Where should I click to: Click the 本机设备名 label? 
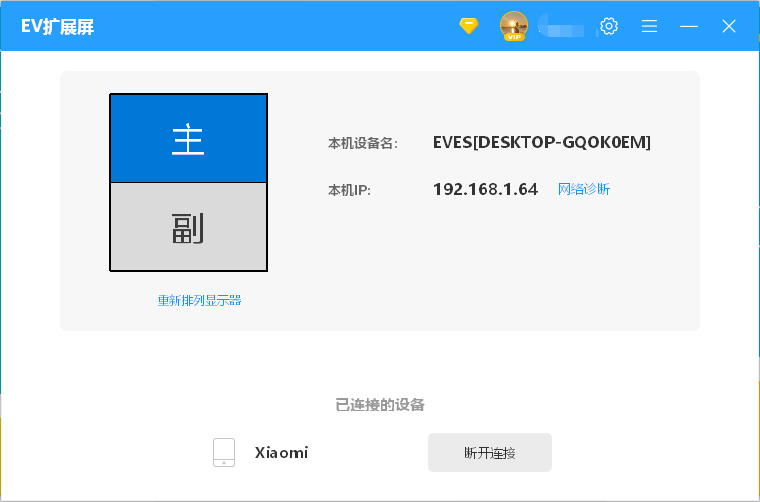click(363, 143)
